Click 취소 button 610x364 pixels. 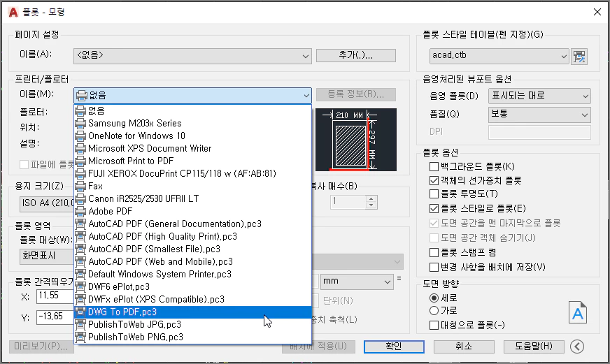pos(464,347)
